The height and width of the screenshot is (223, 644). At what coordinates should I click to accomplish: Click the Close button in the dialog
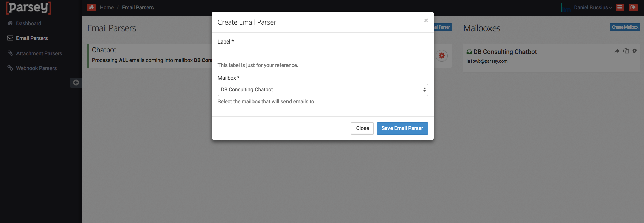coord(362,128)
